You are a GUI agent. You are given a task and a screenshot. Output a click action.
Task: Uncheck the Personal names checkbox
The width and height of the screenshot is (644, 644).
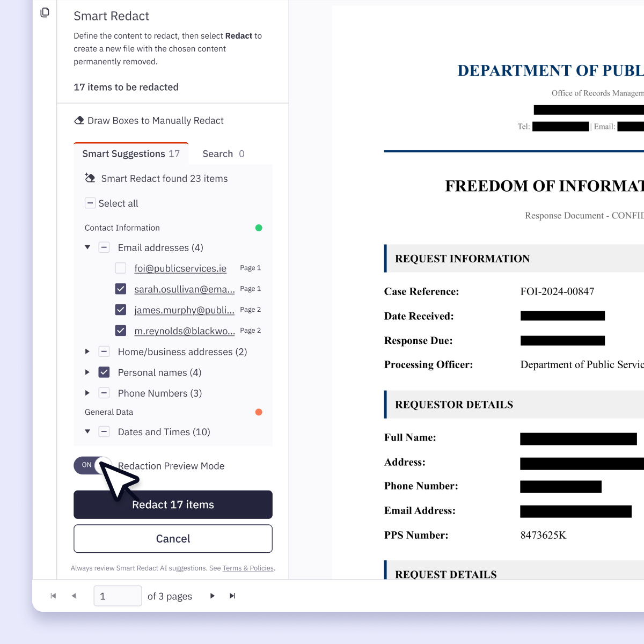pos(104,372)
